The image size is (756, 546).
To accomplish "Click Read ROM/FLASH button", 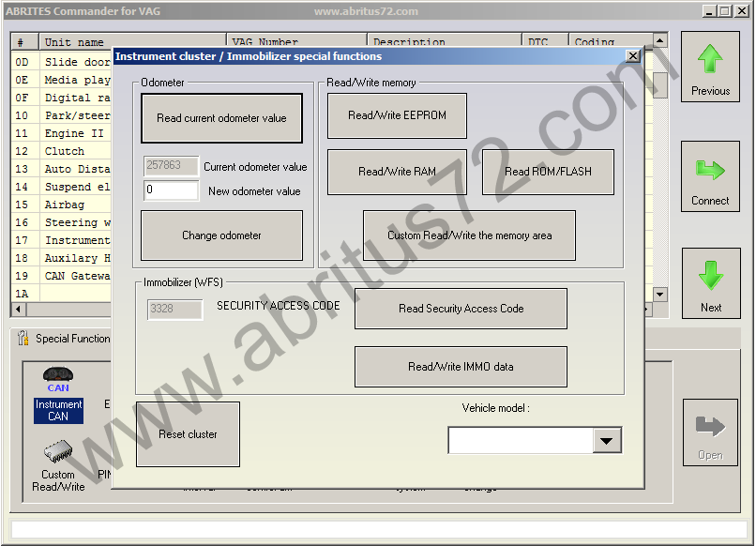I will pos(548,173).
